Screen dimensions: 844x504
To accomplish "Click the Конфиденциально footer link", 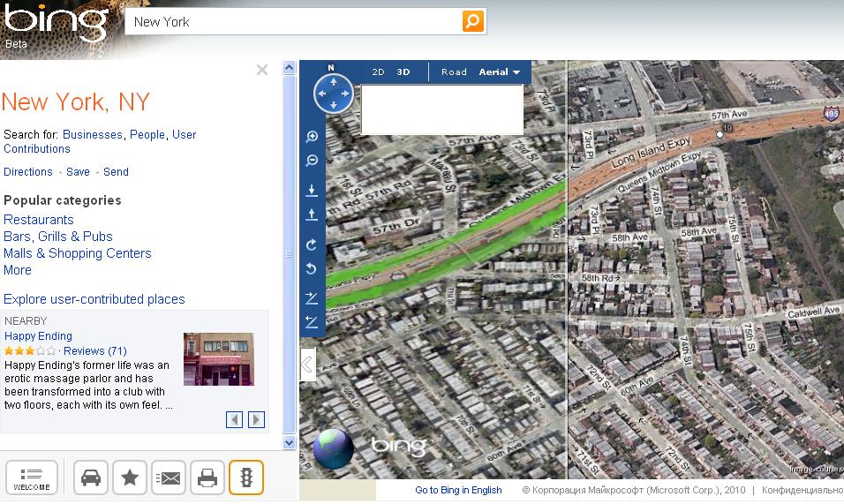I will pyautogui.click(x=803, y=490).
